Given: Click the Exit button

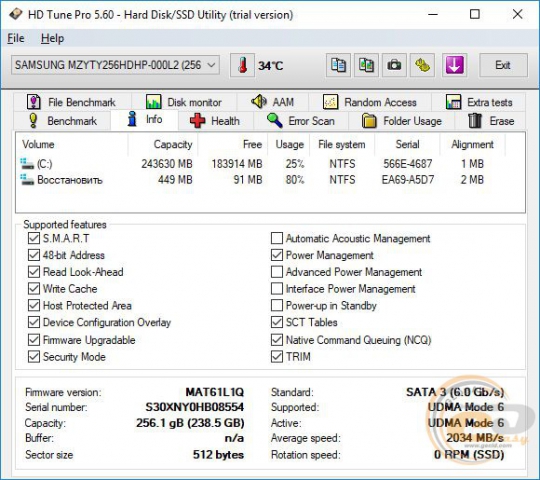Looking at the screenshot, I should (x=503, y=65).
